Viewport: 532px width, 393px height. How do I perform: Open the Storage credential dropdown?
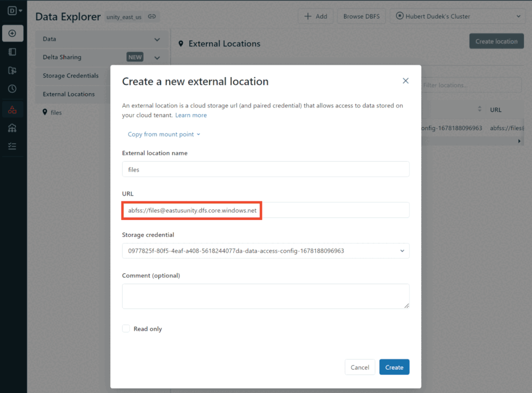click(266, 251)
